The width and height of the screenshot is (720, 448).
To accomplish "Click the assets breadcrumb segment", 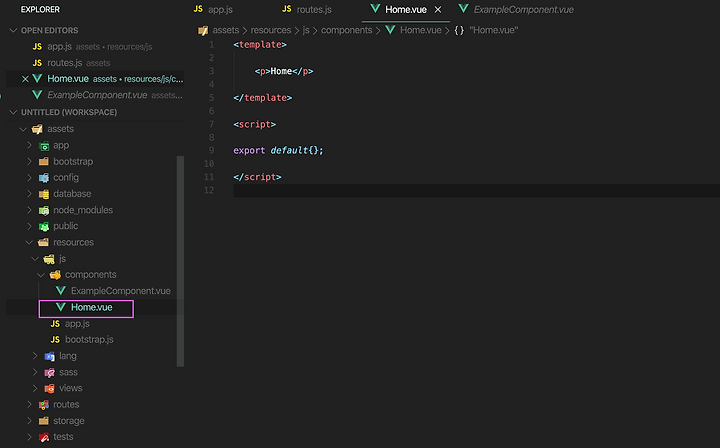I will click(225, 30).
